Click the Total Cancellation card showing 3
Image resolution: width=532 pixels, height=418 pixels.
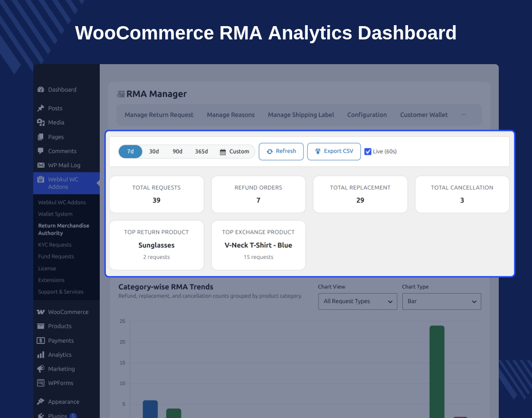pos(462,194)
